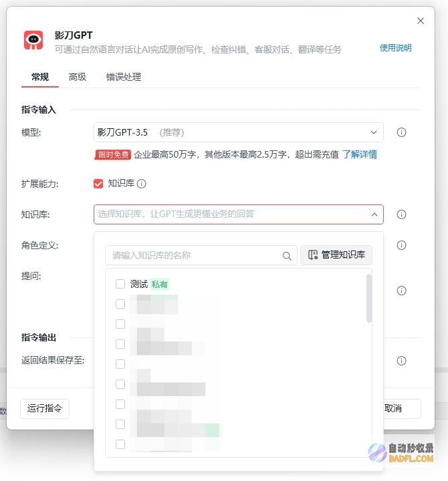Click the 指令输出 section heading

39,337
